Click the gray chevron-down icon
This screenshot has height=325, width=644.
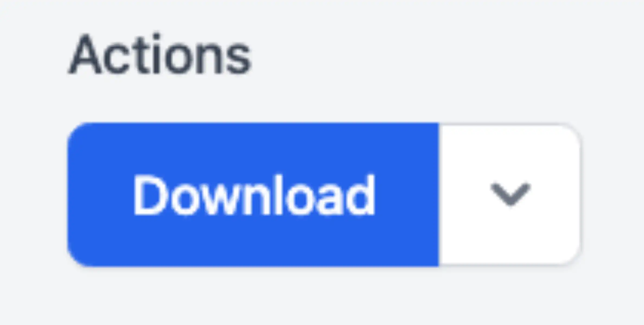coord(510,194)
